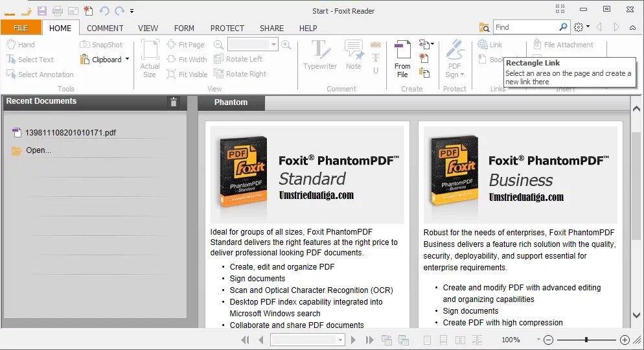Image resolution: width=644 pixels, height=350 pixels.
Task: Switch to the HELP tab
Action: 308,29
